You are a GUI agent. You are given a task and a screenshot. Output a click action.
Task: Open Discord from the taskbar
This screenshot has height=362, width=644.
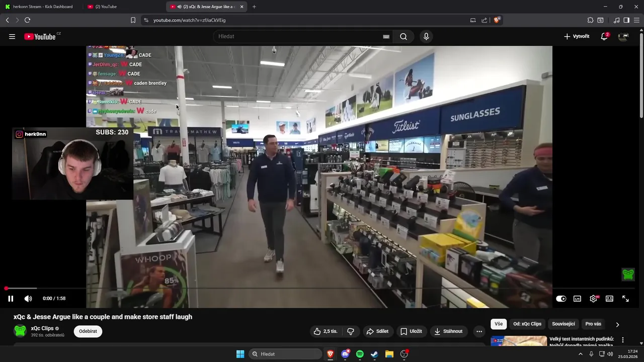(x=345, y=354)
